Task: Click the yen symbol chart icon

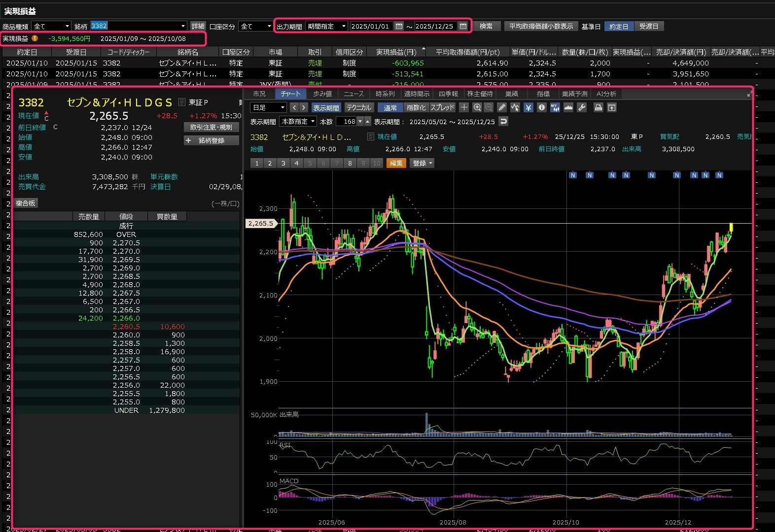Action: [x=528, y=107]
